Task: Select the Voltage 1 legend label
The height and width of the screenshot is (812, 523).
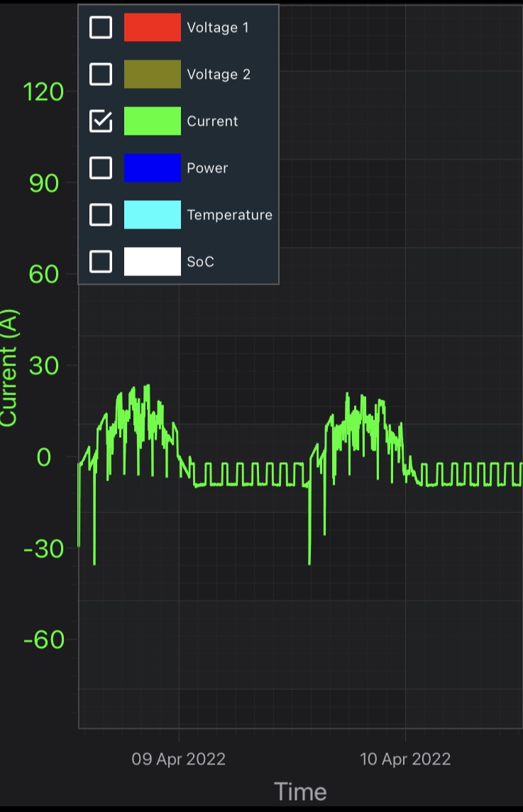Action: (217, 28)
